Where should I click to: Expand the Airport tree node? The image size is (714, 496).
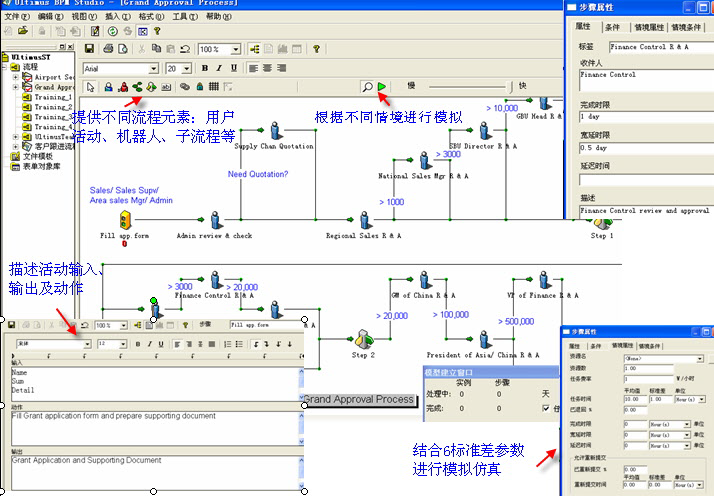coord(16,77)
